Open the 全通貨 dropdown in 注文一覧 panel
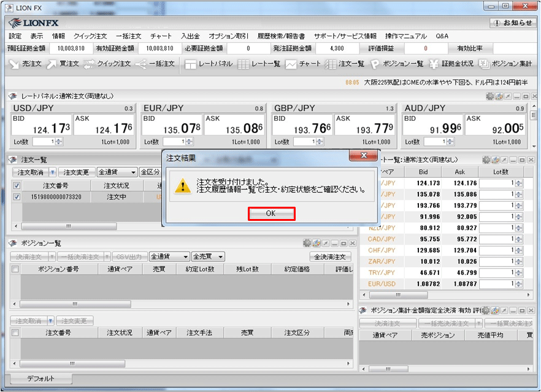541x392 pixels. [x=117, y=172]
